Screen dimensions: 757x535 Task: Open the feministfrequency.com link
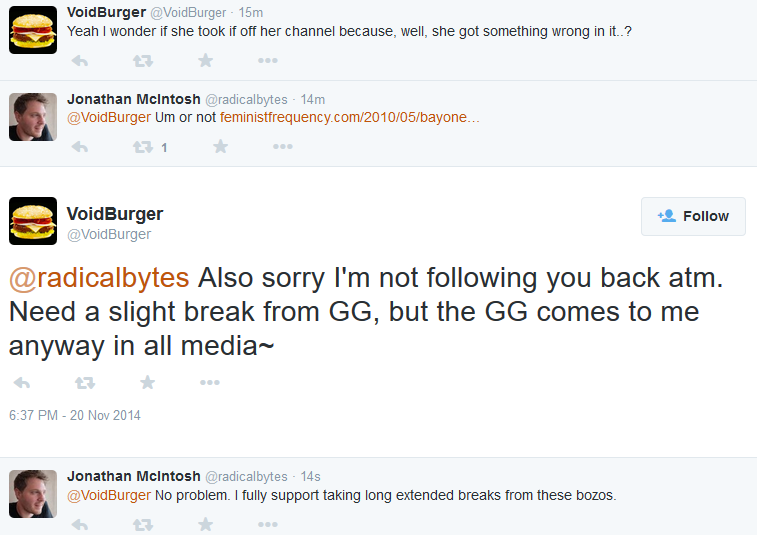350,117
